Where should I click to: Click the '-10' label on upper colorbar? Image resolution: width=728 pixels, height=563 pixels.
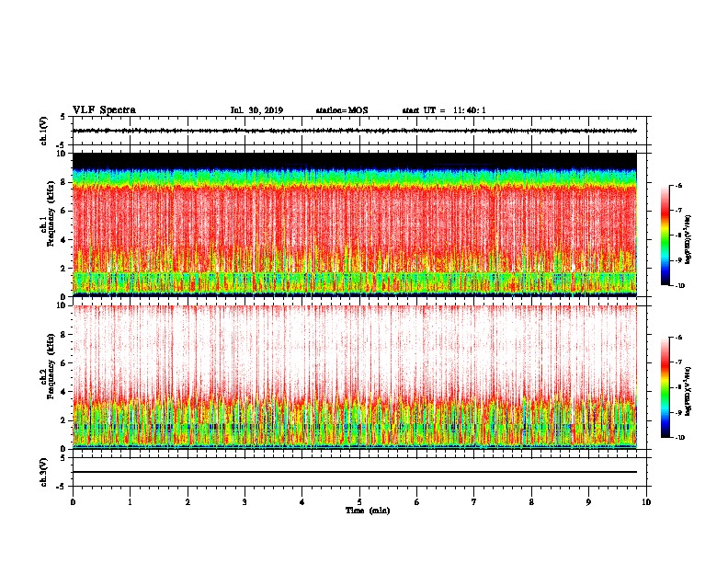(x=679, y=286)
